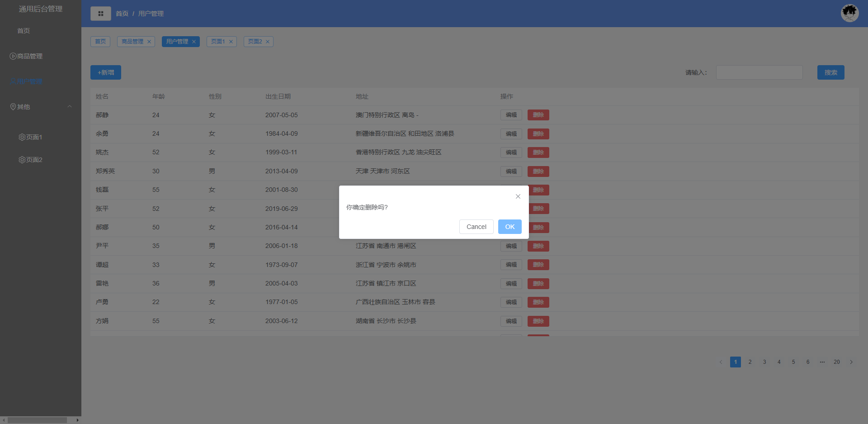Open the user avatar menu at top right
This screenshot has height=424, width=868.
[x=849, y=13]
